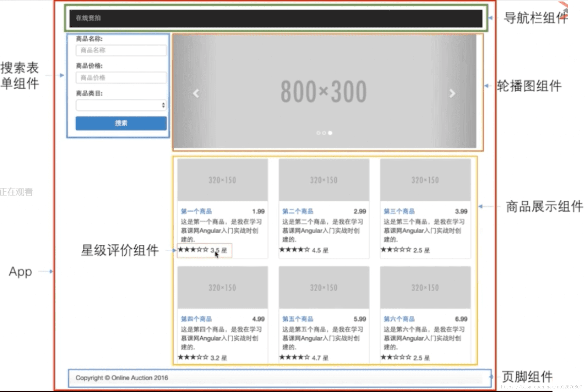This screenshot has height=392, width=585.
Task: Click the blue 搜索 search button
Action: [x=121, y=123]
